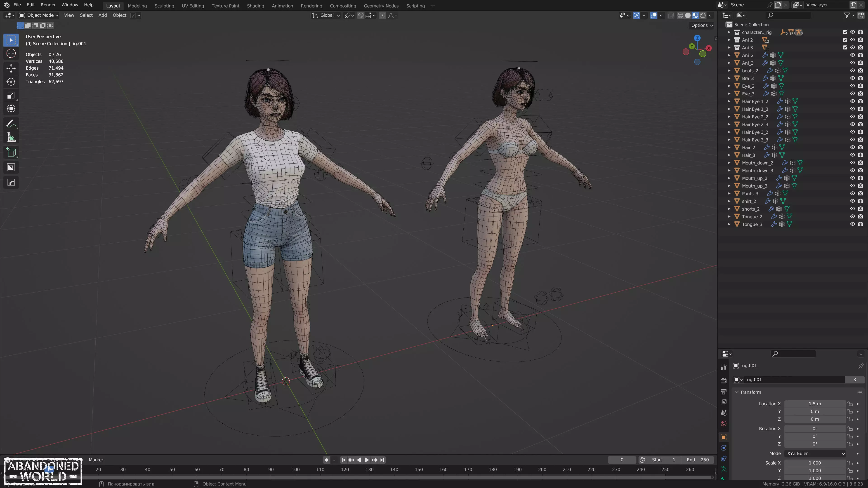Screen dimensions: 868x488
Task: Select the Rotate tool
Action: [11, 82]
